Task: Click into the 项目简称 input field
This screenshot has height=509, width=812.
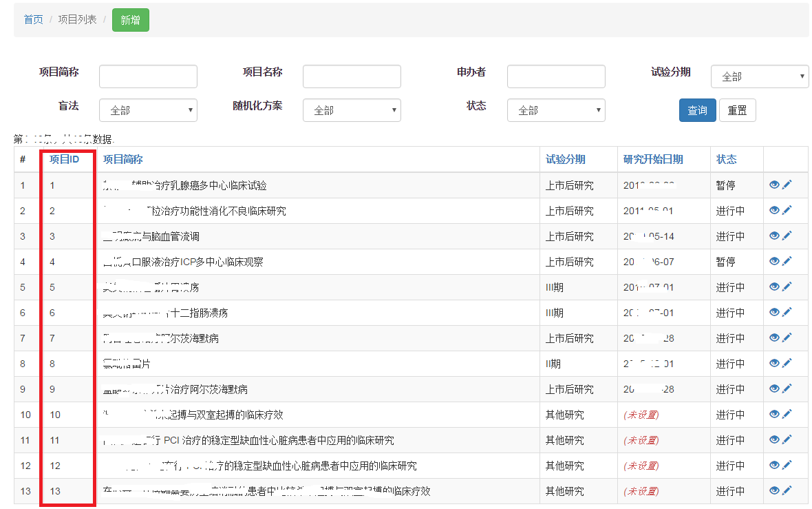Action: pos(148,76)
